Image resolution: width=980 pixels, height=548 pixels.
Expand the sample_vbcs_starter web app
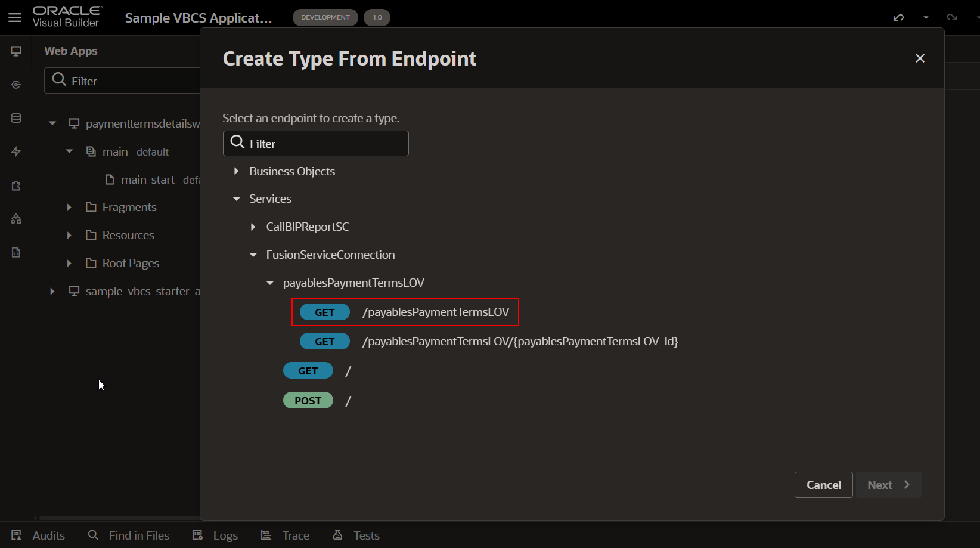(x=52, y=291)
